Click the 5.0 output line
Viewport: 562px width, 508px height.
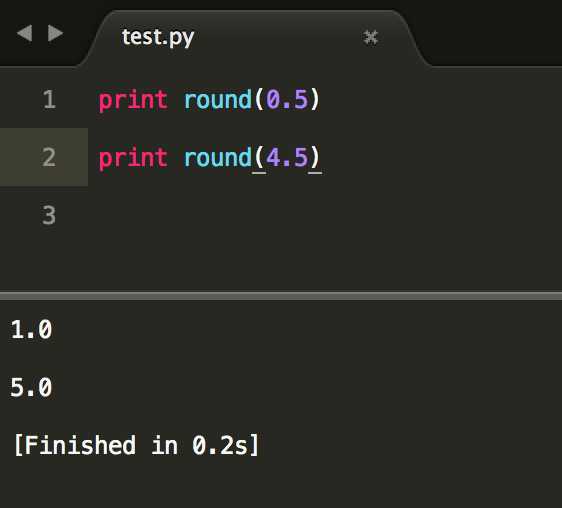click(32, 388)
